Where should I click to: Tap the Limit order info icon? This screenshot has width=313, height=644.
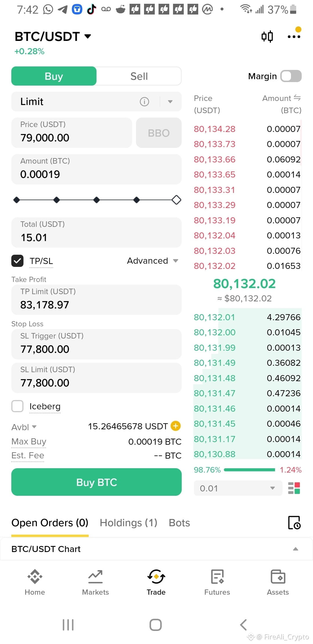(144, 102)
